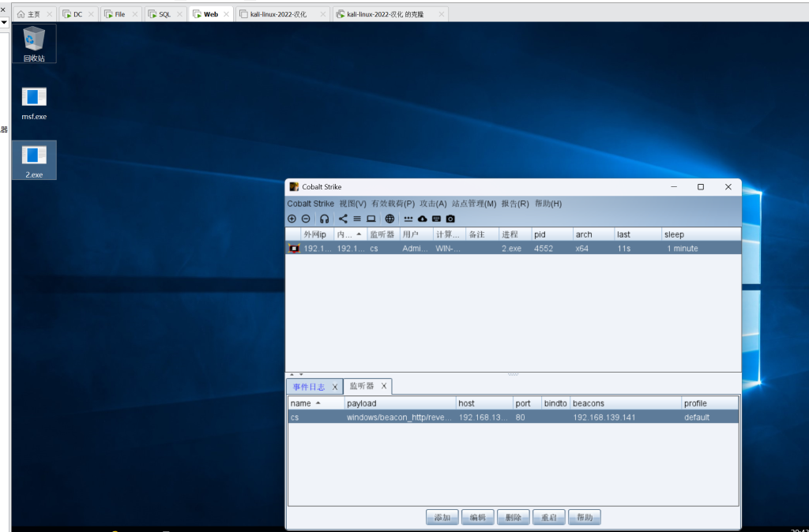Screen dimensions: 809x532
Task: Select the msf.exe desktop icon
Action: coord(34,103)
